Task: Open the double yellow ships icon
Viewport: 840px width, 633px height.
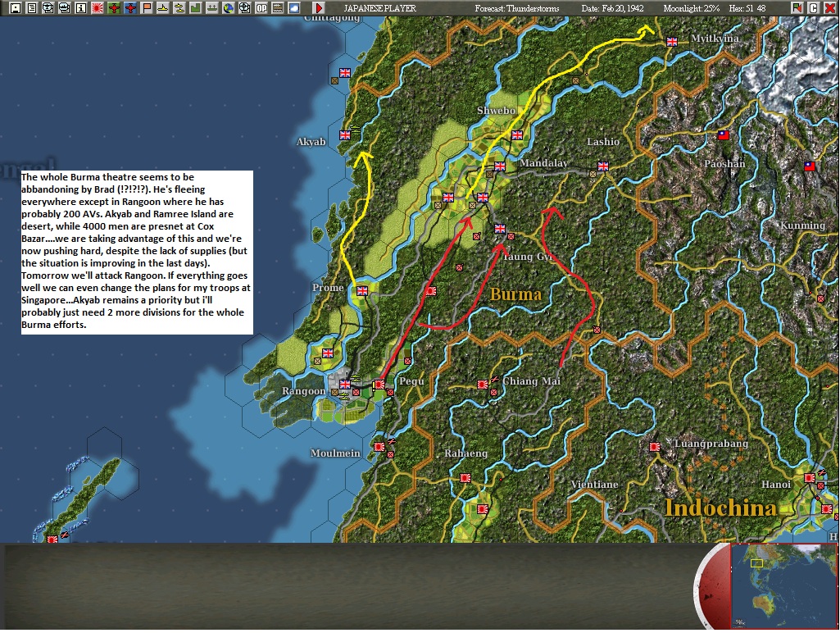Action: point(179,8)
